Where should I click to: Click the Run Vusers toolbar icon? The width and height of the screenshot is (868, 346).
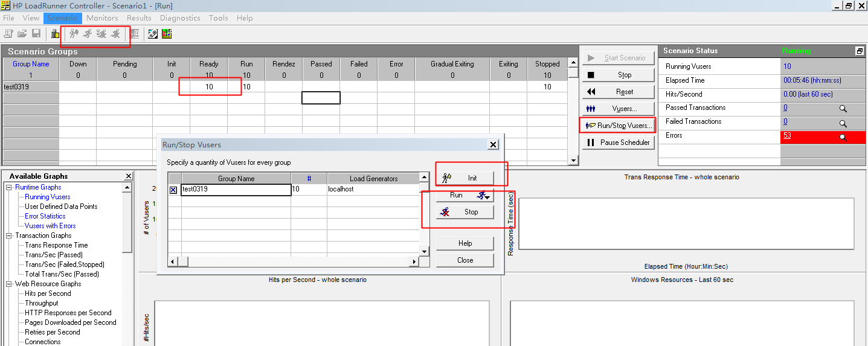[88, 34]
